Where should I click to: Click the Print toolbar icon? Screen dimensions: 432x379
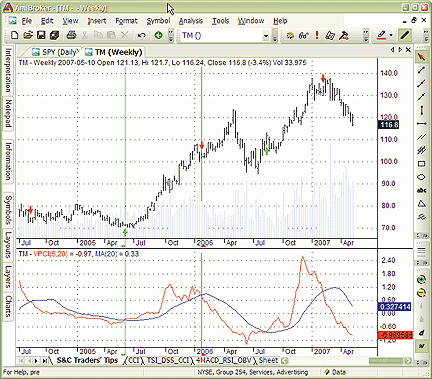coord(71,35)
